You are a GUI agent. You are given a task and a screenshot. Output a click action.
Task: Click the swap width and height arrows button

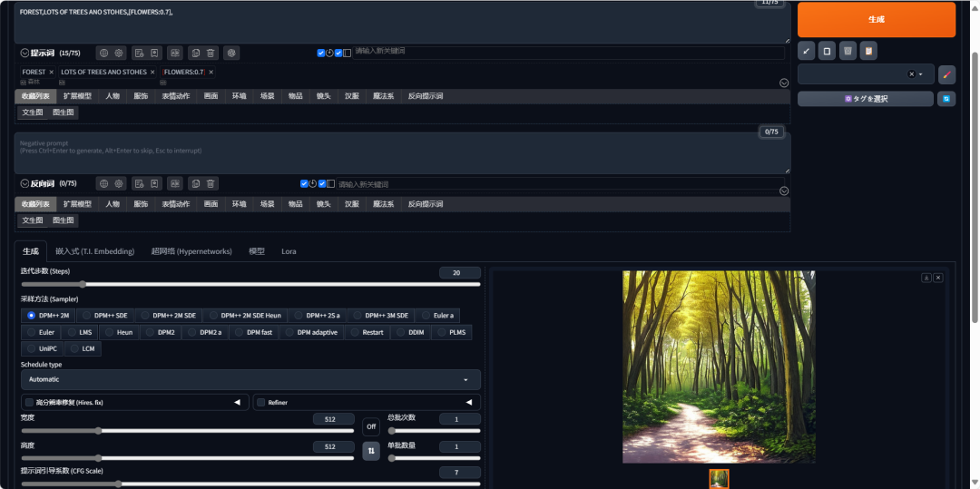(x=371, y=450)
